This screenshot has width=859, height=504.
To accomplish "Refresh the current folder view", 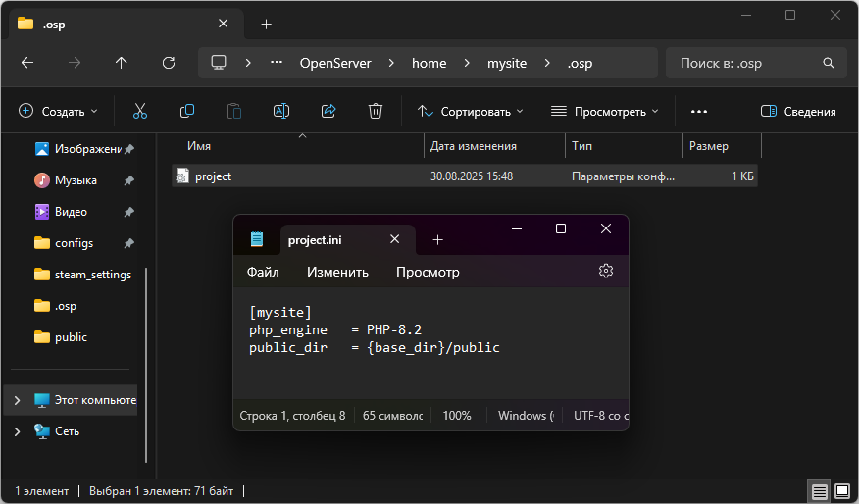I will pyautogui.click(x=169, y=63).
